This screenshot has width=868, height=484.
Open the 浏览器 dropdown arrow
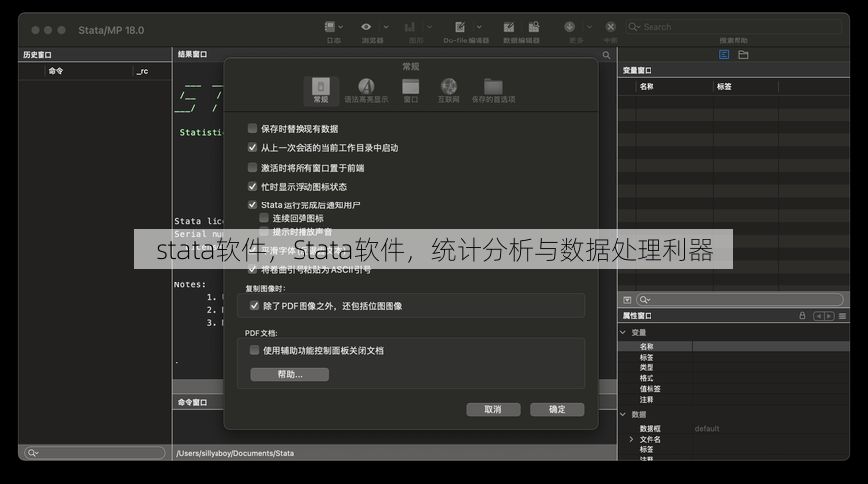(386, 27)
